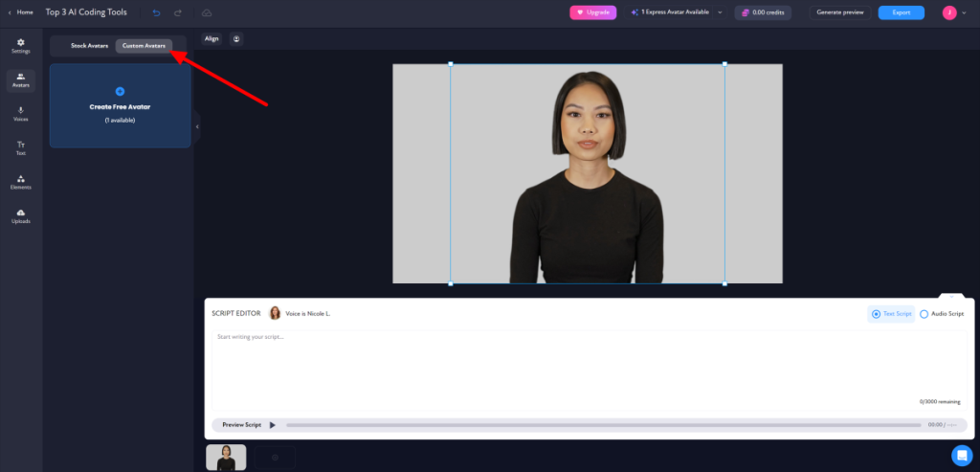
Task: Click the Voice is Nicole L. label
Action: tap(307, 314)
